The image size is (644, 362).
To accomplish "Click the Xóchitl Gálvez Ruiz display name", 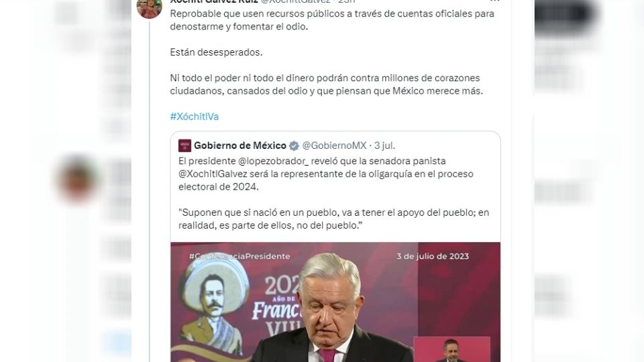I will [214, 1].
